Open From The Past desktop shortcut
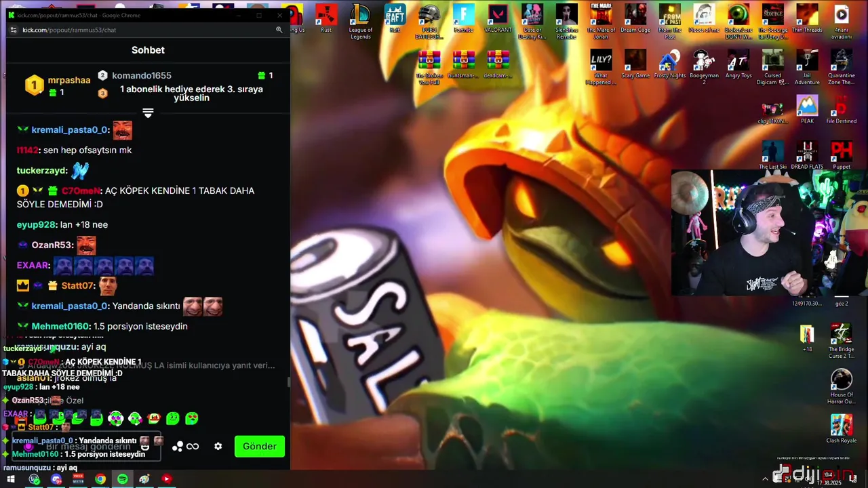Viewport: 868px width, 488px height. coord(670,22)
